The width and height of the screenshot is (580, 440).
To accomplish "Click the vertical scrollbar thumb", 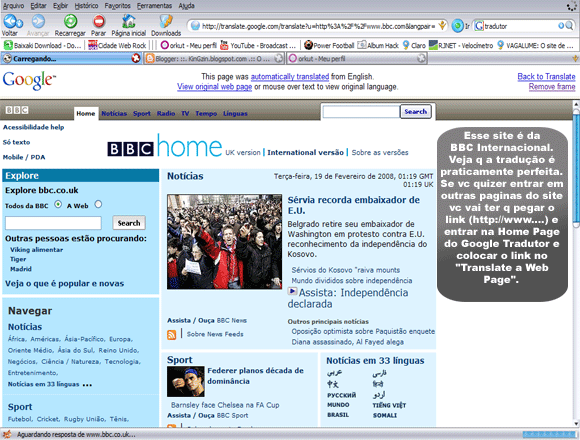I will click(x=576, y=168).
